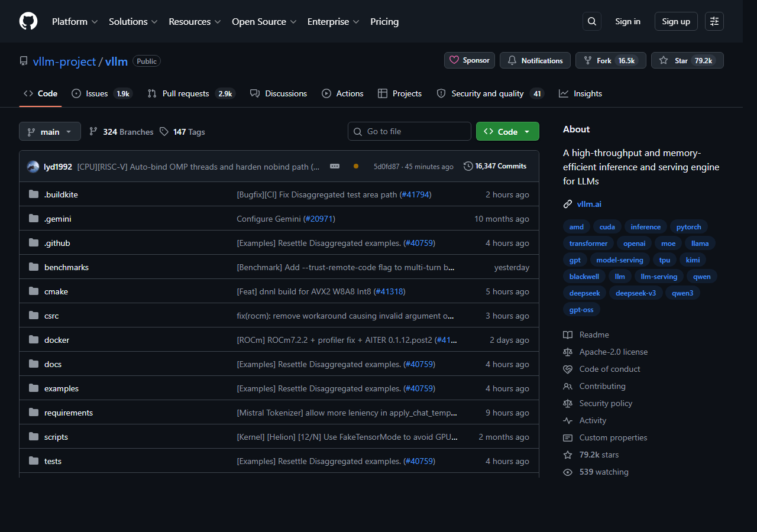757x532 pixels.
Task: Click the Notifications bell button
Action: pos(535,60)
